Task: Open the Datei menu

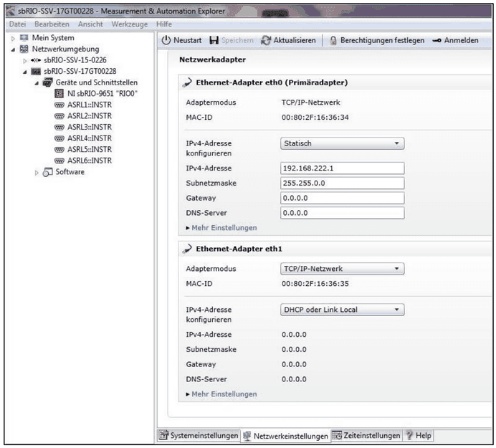Action: (x=17, y=24)
